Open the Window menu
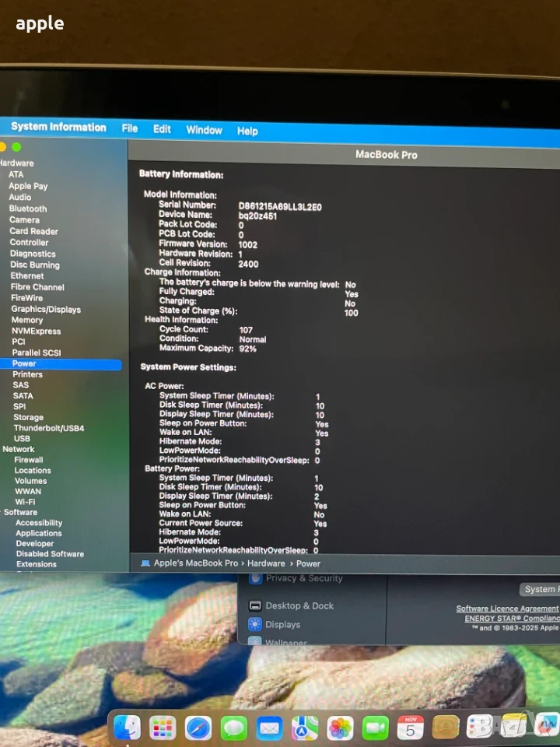 point(204,130)
